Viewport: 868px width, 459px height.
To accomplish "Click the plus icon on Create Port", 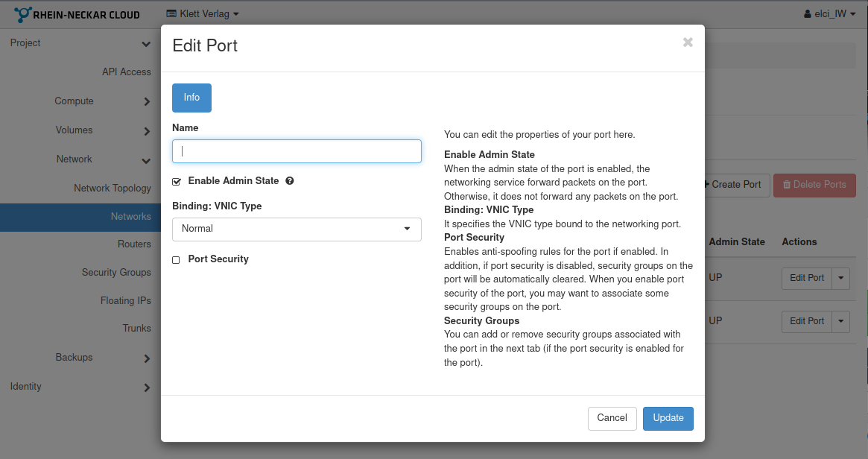I will tap(707, 185).
